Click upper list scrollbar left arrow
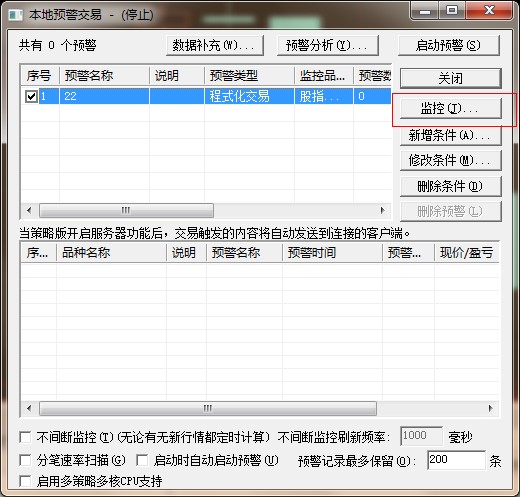The image size is (520, 497). point(29,210)
